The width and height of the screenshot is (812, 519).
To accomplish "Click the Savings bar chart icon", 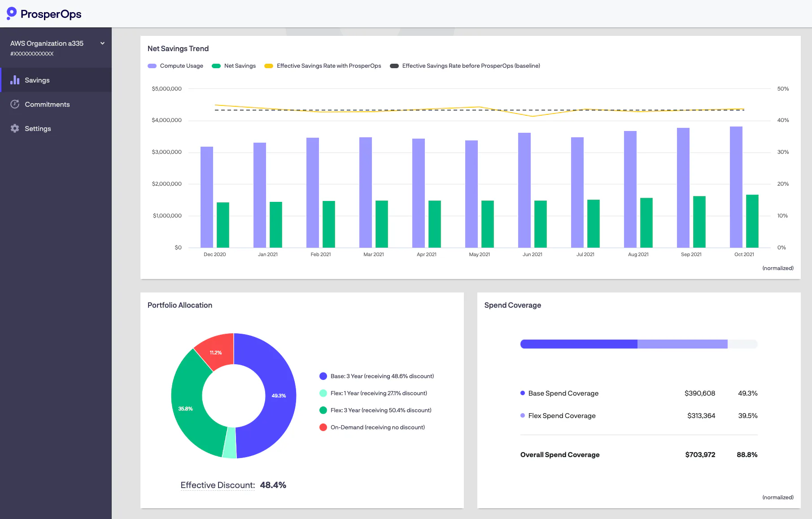I will pos(15,80).
